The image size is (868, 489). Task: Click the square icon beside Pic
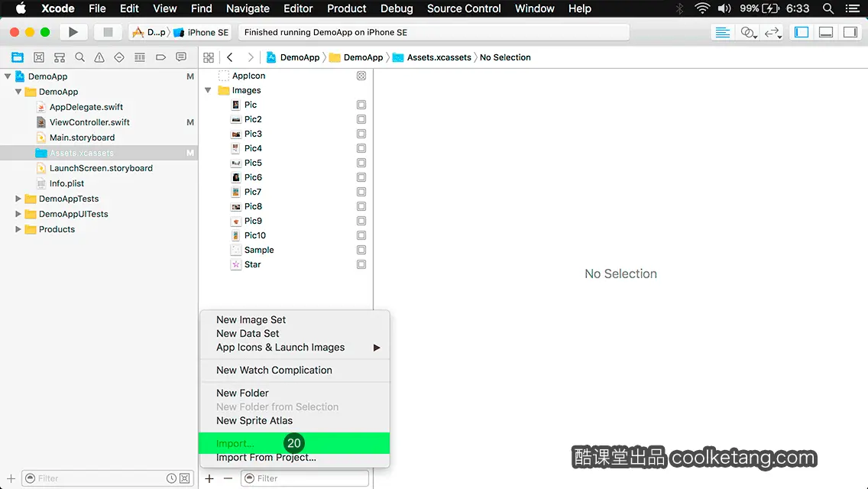pos(361,105)
